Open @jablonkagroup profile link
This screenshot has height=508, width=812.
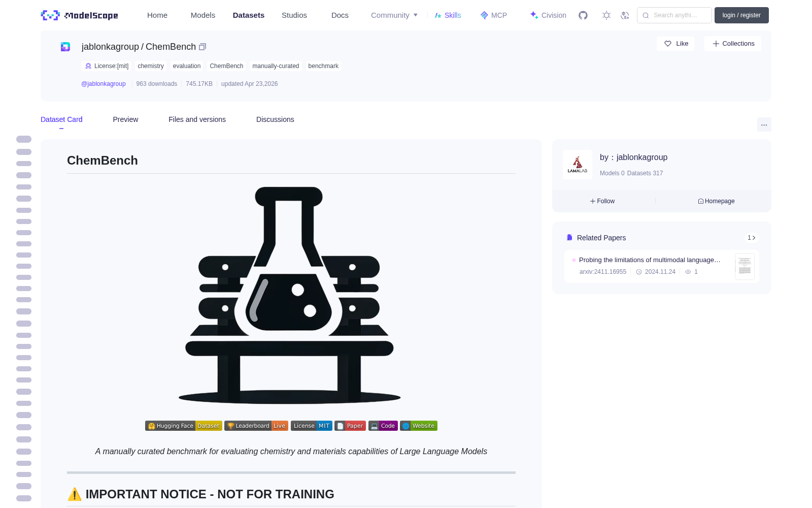click(104, 84)
